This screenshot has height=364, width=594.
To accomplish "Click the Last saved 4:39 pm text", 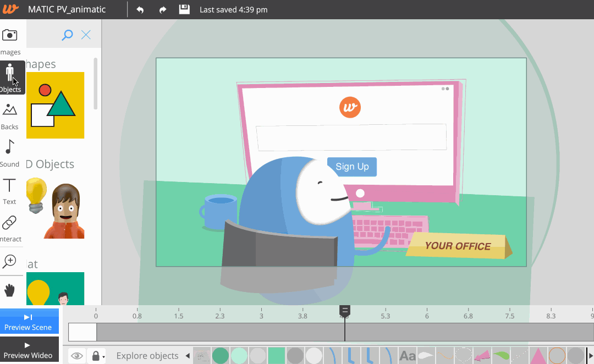I will pyautogui.click(x=233, y=10).
